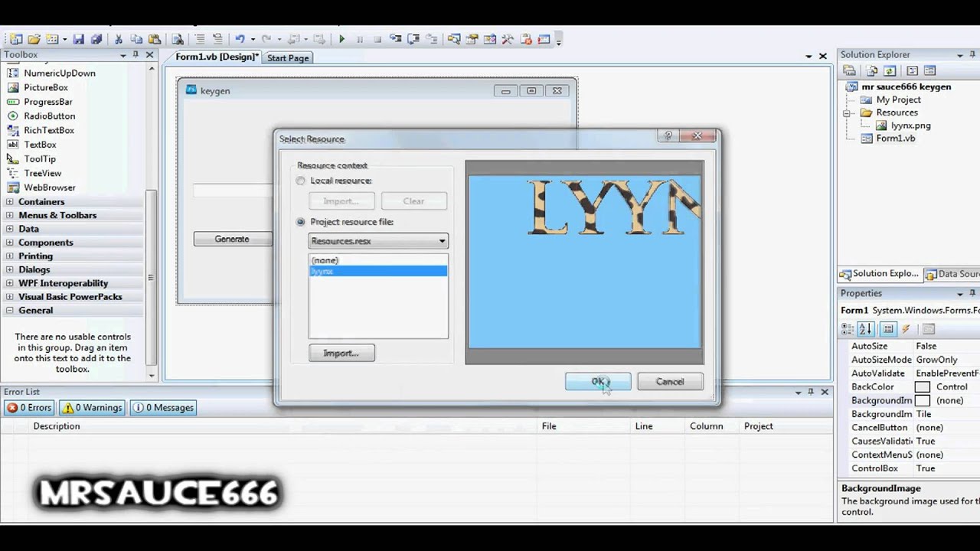Viewport: 980px width, 551px height.
Task: Click the Copy toolbar icon
Action: [136, 39]
